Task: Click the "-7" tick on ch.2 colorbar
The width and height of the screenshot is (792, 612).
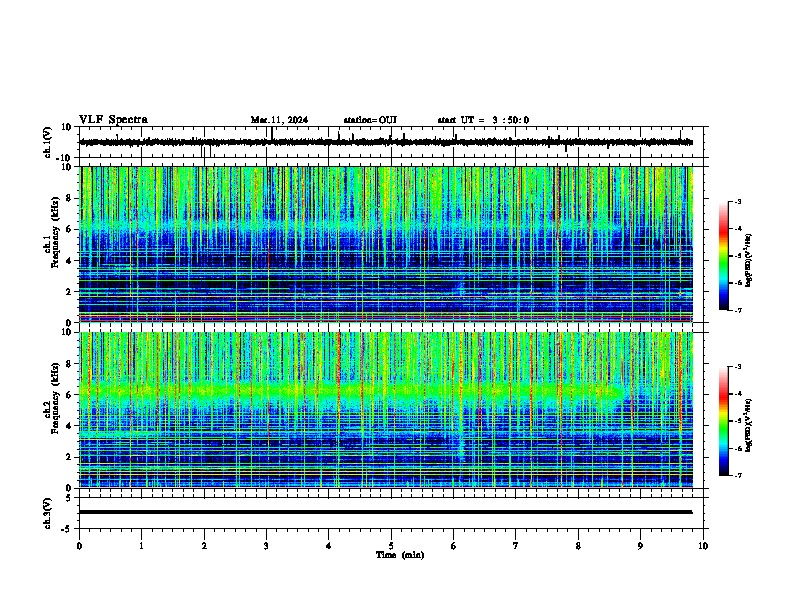Action: (737, 475)
